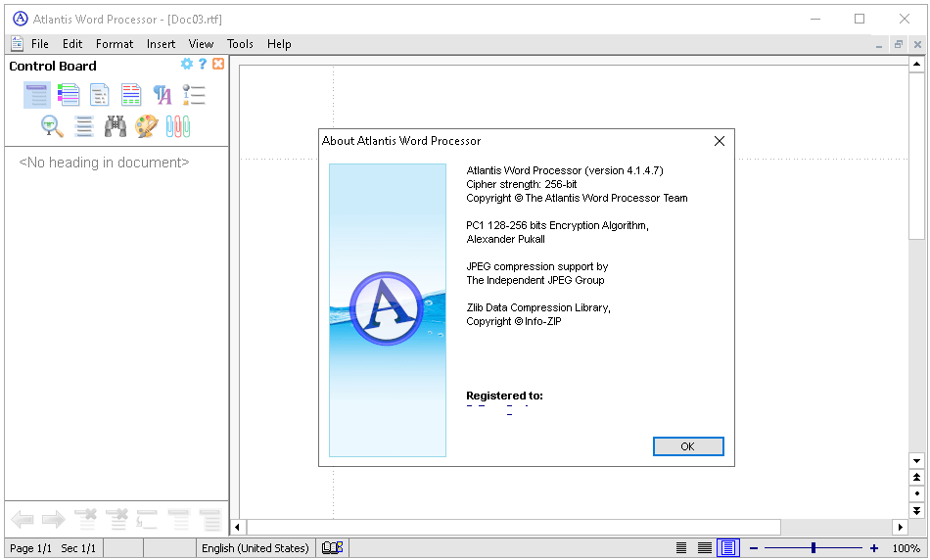The width and height of the screenshot is (930, 560).
Task: Click the document icon left of File menu
Action: (18, 43)
